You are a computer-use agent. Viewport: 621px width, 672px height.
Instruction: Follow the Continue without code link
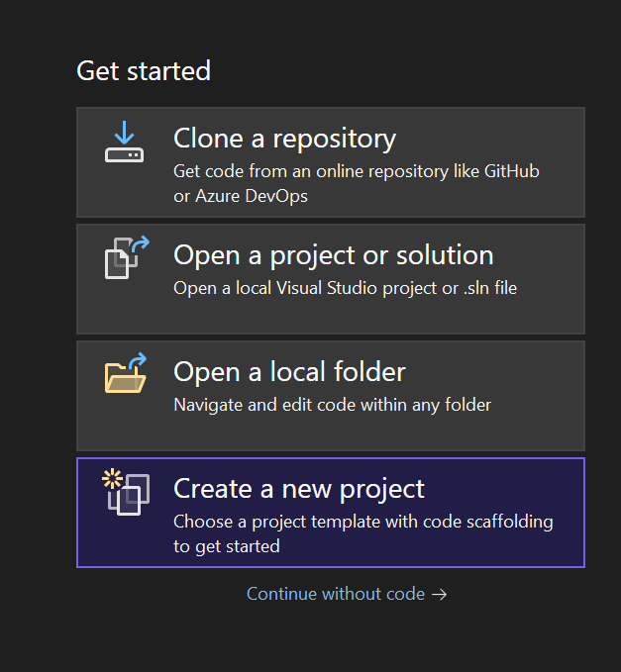pyautogui.click(x=336, y=594)
